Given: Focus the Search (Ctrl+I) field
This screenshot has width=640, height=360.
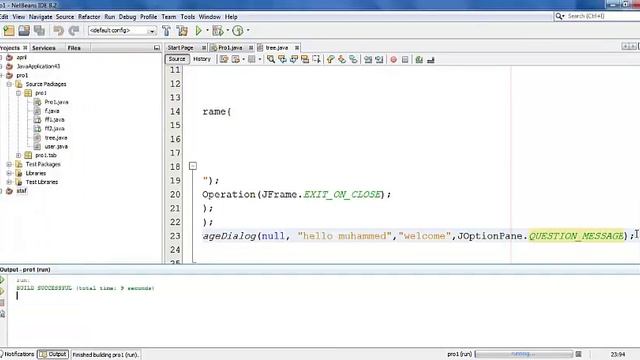Looking at the screenshot, I should (599, 16).
